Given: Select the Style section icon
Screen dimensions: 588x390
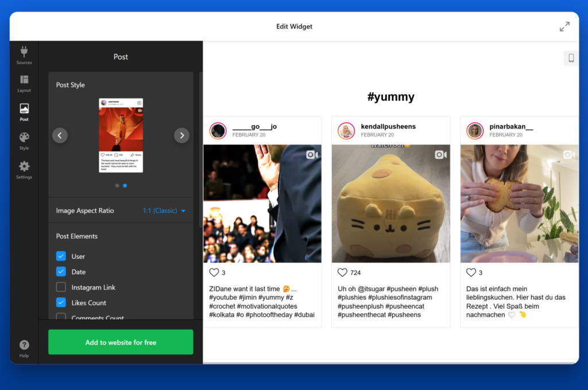Looking at the screenshot, I should [24, 139].
